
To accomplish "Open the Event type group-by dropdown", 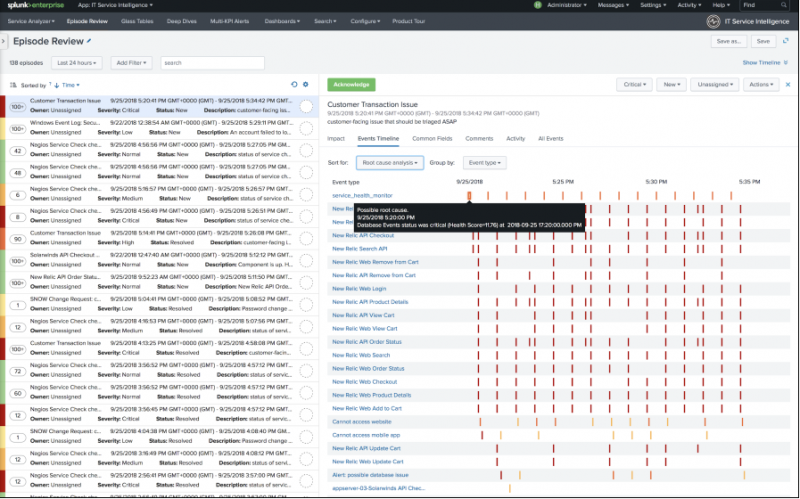I will click(485, 163).
